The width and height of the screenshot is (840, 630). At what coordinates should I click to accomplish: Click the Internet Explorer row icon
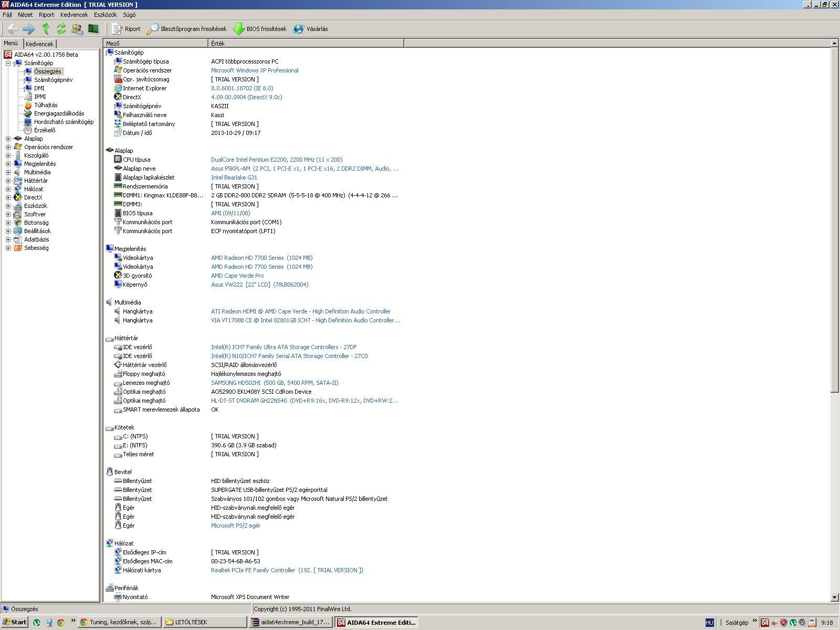pyautogui.click(x=118, y=88)
